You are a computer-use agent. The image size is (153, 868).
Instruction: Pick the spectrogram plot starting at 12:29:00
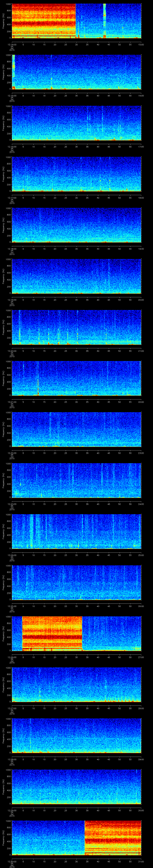pos(76,787)
